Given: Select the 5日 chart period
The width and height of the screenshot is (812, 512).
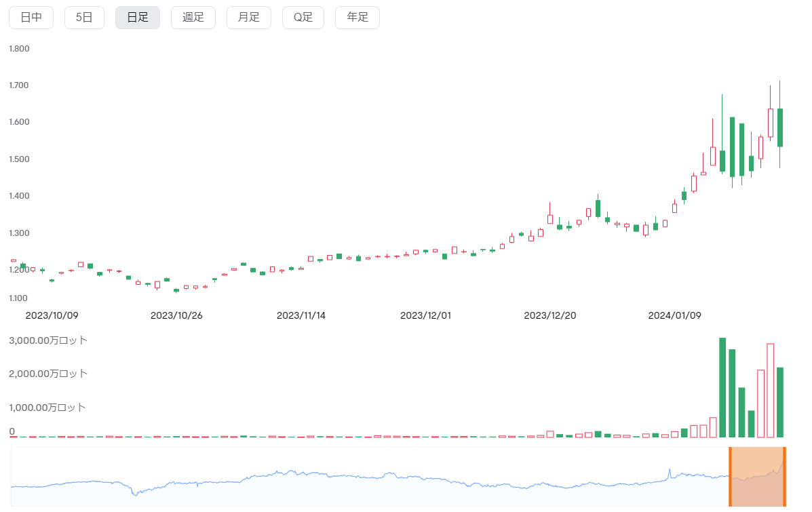Looking at the screenshot, I should tap(84, 18).
